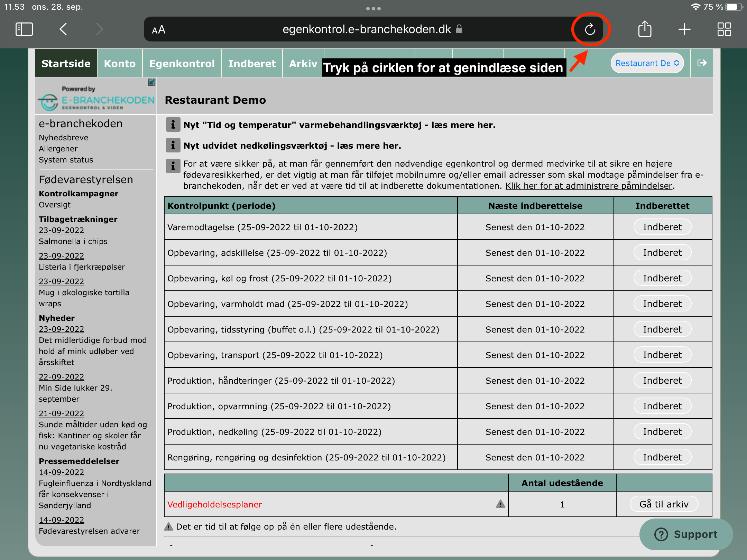Screen dimensions: 747x560
Task: Tap the Restaurant Demo page heading
Action: 215,100
